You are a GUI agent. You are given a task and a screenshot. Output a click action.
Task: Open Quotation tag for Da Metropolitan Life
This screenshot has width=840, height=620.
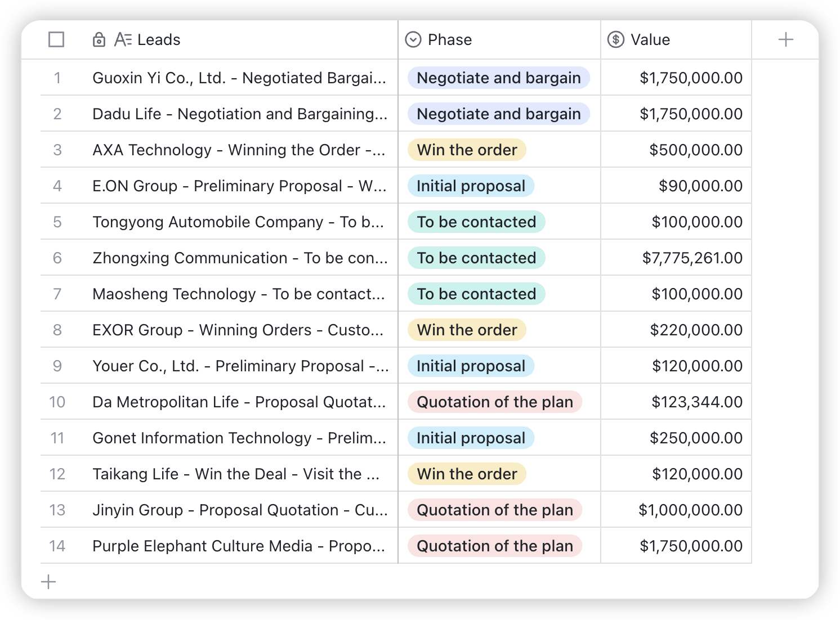coord(495,402)
